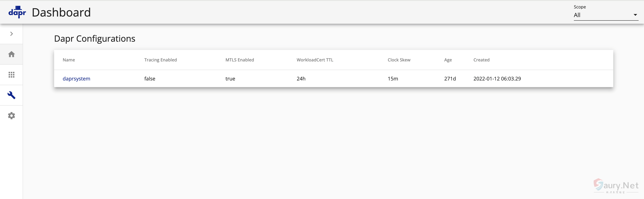644x199 pixels.
Task: Go to the Home overview icon
Action: coord(12,54)
